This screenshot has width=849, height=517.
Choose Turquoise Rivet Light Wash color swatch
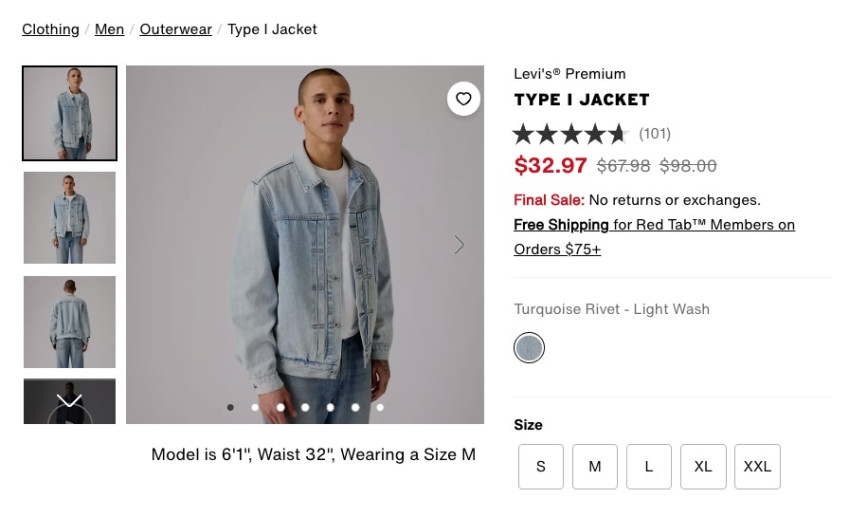(529, 348)
